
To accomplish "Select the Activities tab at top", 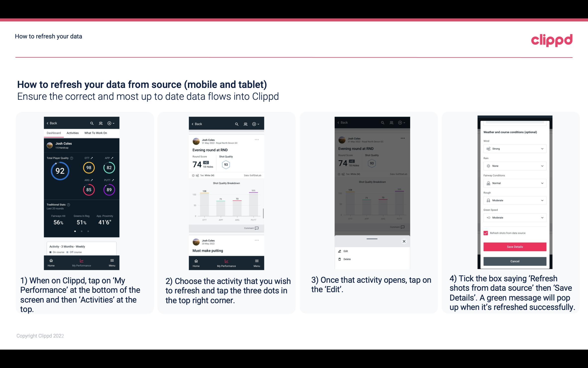I will [72, 133].
